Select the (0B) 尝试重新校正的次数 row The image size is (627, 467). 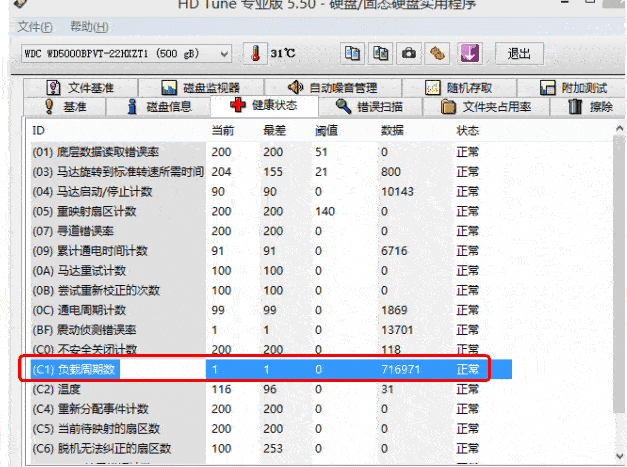tap(271, 290)
